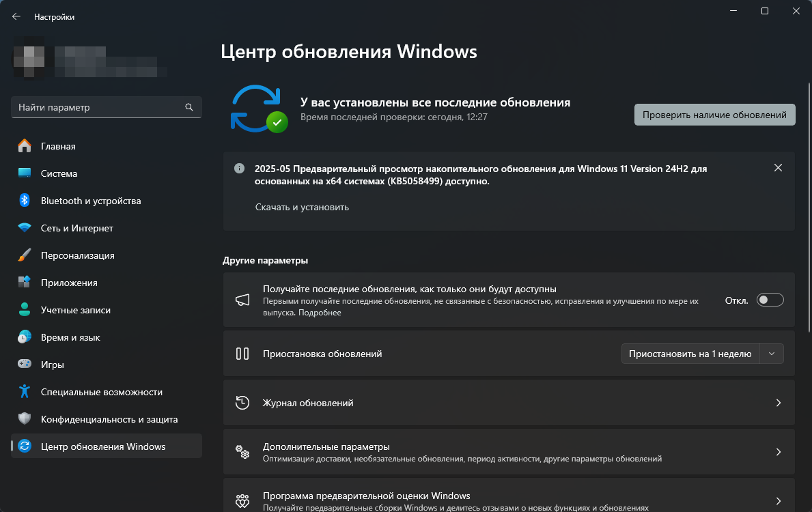Click the pause icon for Приостановка обновлений
Screen dimensions: 812x512
tap(242, 354)
